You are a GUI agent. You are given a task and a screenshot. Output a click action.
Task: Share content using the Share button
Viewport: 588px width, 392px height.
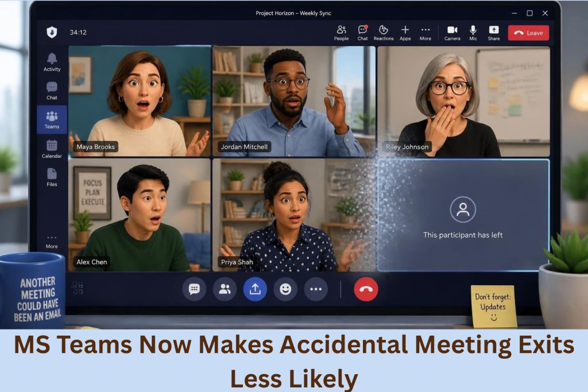(493, 33)
